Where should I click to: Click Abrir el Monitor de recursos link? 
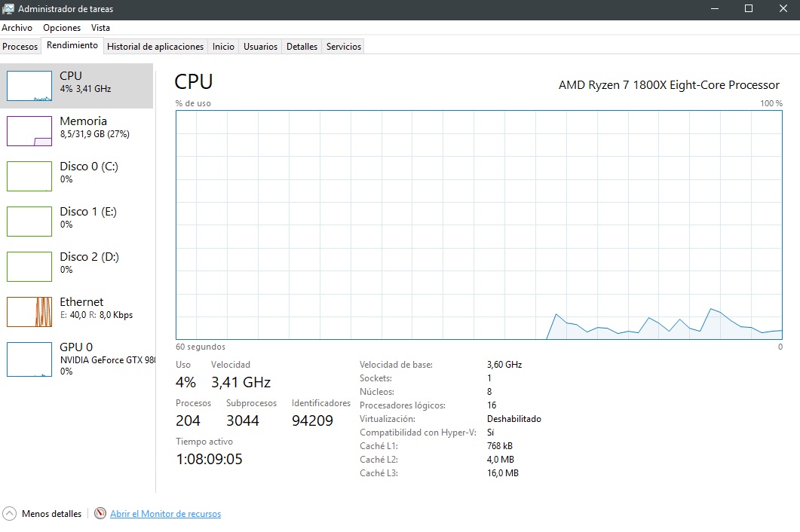tap(165, 514)
